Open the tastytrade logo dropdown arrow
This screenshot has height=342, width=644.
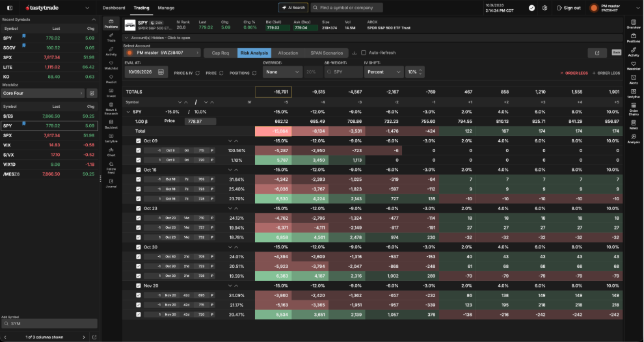point(87,8)
